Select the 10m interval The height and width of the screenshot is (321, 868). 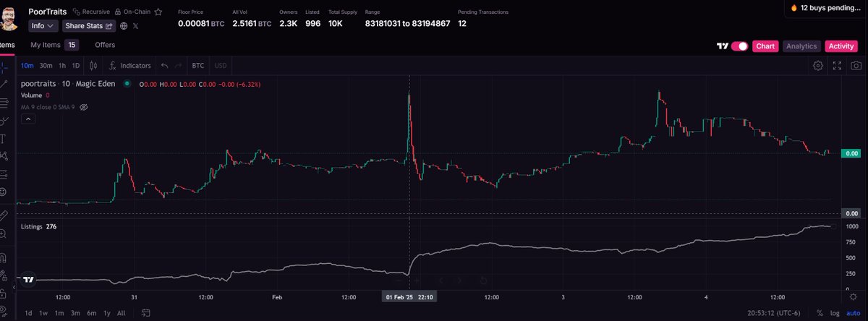coord(27,65)
